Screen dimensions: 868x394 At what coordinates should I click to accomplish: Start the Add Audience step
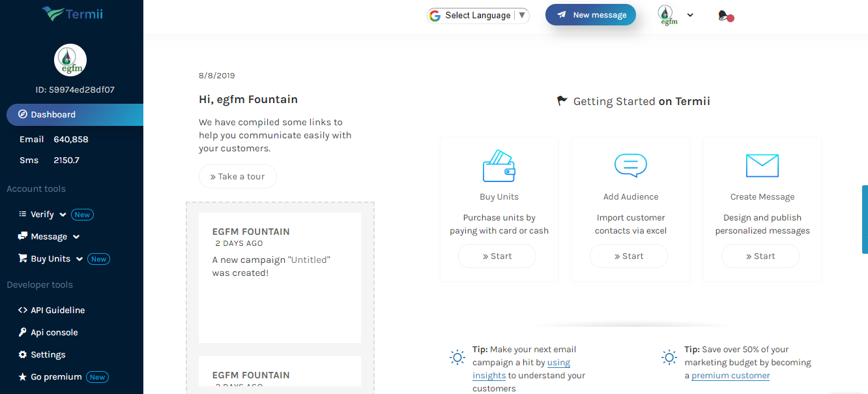point(629,256)
